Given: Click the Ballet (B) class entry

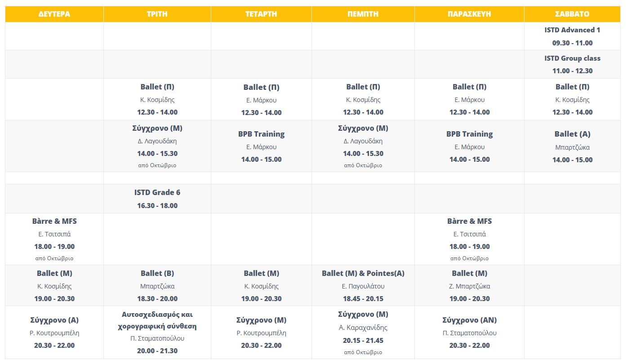Looking at the screenshot, I should pos(157,273).
